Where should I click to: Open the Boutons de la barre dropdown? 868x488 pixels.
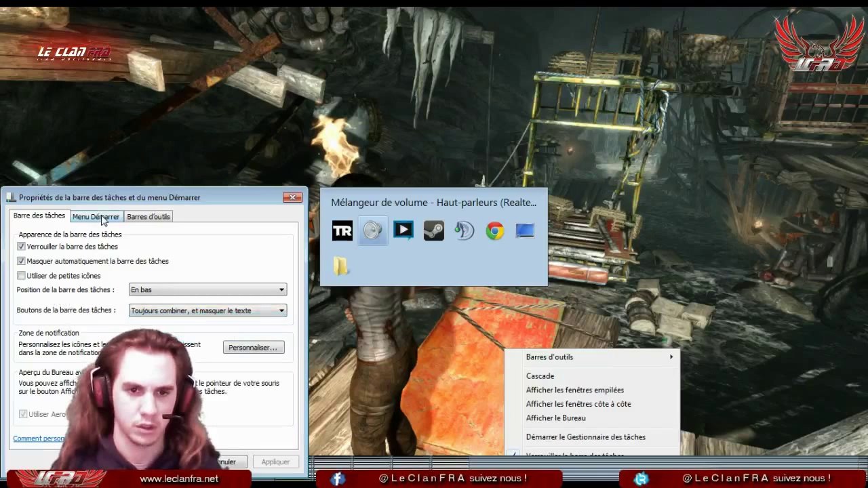(208, 310)
